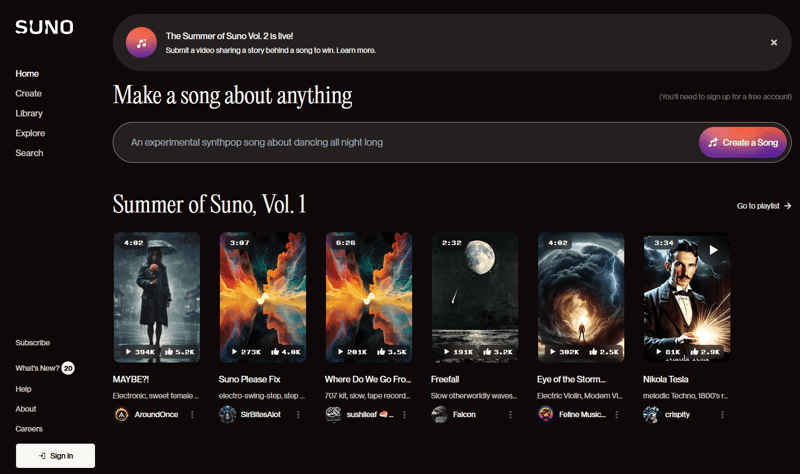Open options menu for Freefall song
This screenshot has height=474, width=800.
coord(511,414)
